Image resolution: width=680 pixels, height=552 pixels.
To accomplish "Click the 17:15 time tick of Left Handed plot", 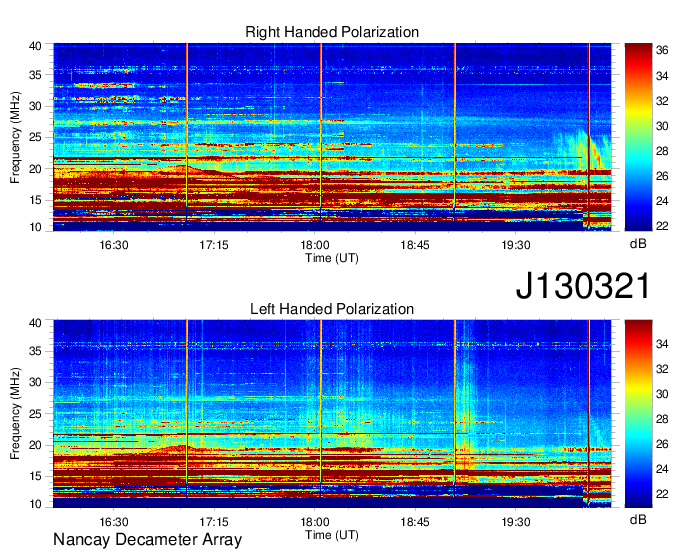I will click(214, 522).
